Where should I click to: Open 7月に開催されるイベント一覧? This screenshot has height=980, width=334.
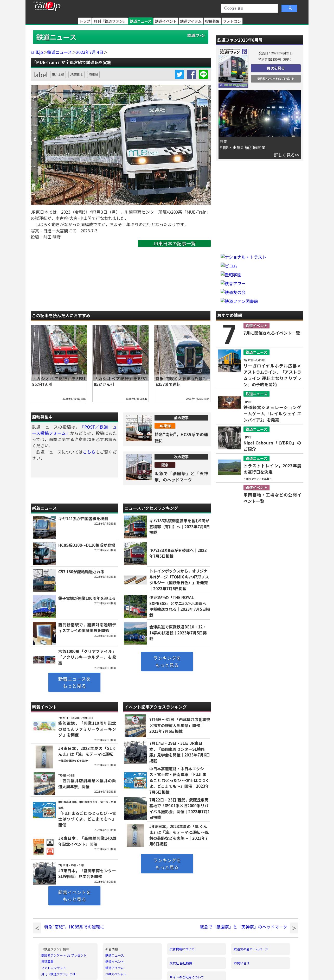coord(272,333)
